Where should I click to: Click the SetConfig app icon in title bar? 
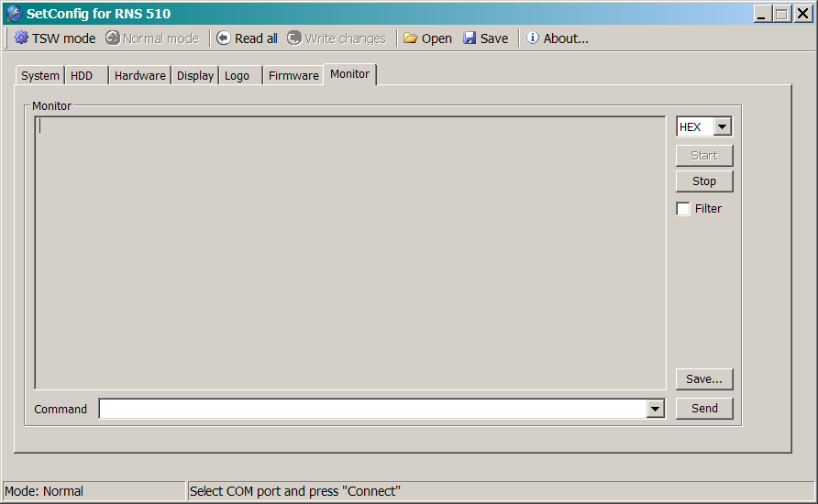14,13
